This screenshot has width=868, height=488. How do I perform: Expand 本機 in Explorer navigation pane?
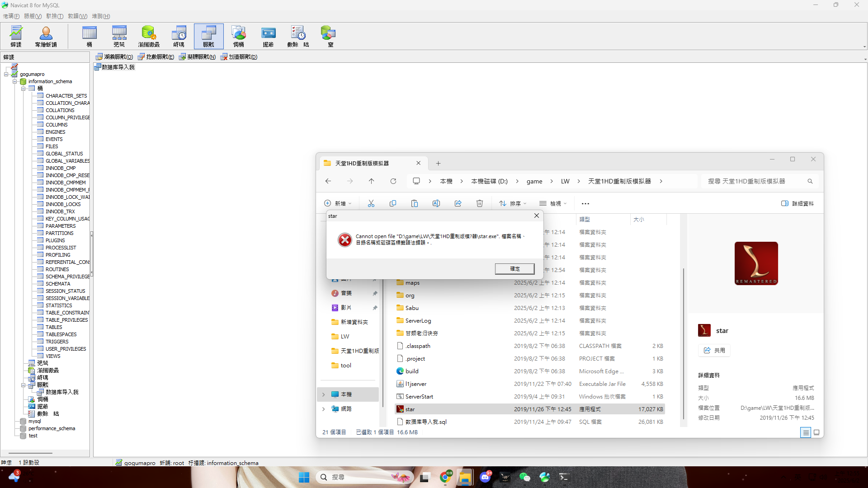point(324,394)
